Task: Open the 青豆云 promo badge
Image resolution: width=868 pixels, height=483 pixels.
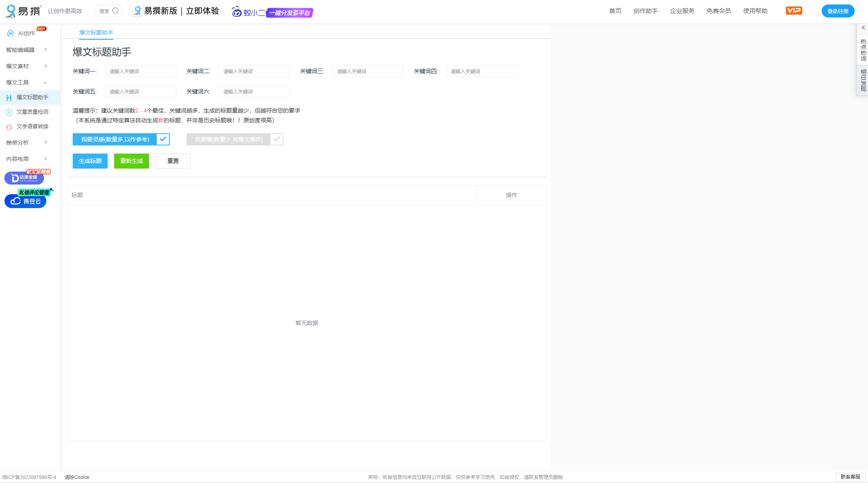Action: pos(26,201)
